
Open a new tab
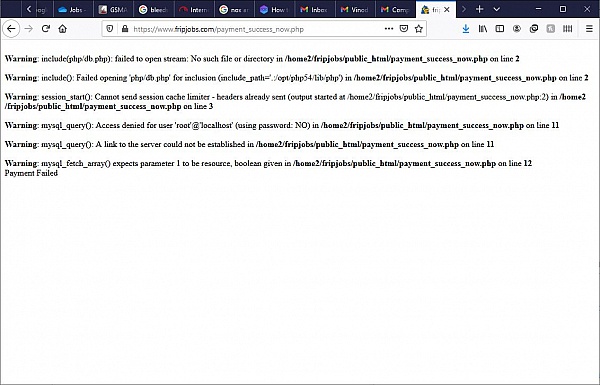tap(479, 9)
